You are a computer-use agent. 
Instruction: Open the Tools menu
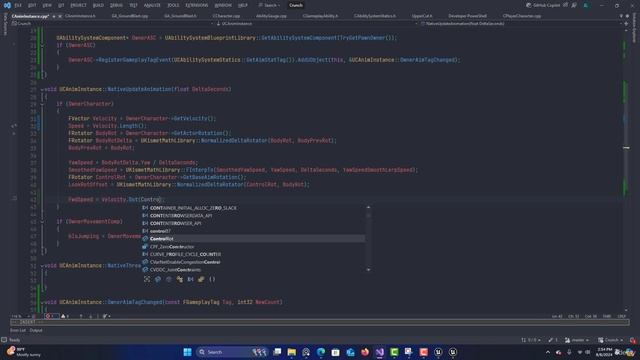pos(173,5)
